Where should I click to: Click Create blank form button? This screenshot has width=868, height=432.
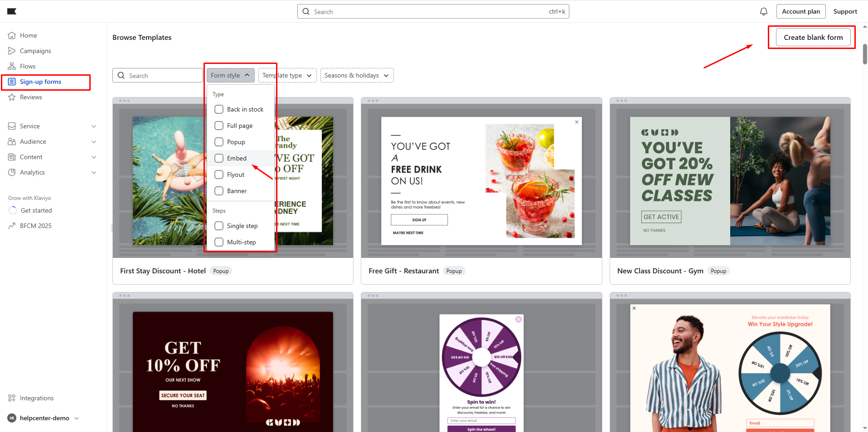pyautogui.click(x=813, y=37)
